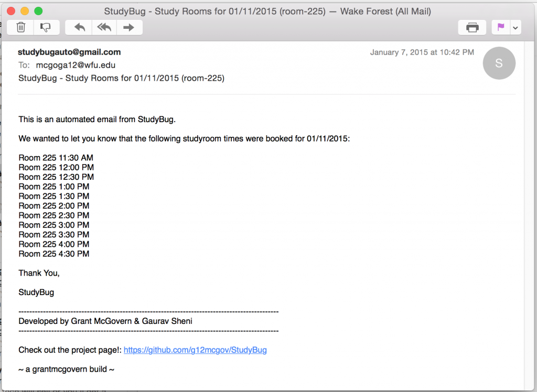Forward the email with right arrow
Viewport: 537px width, 392px height.
[130, 27]
